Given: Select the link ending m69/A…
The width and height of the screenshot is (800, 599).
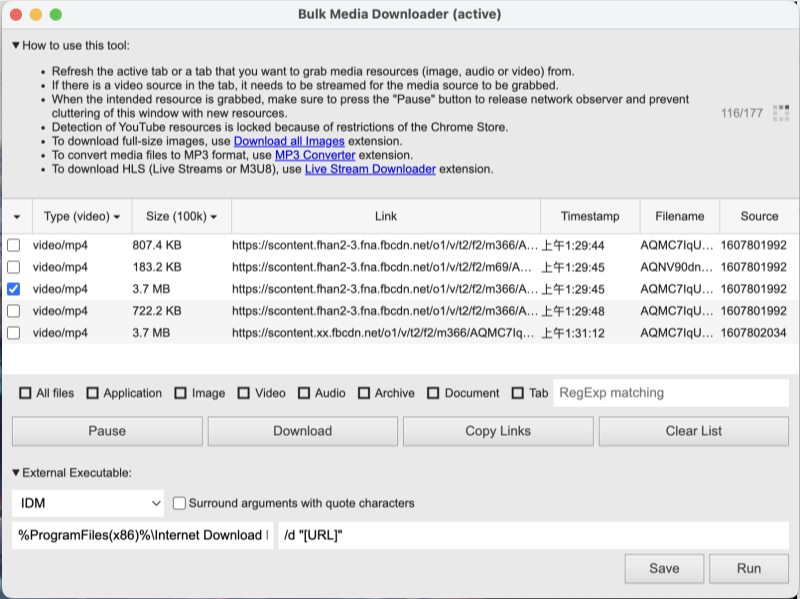Looking at the screenshot, I should coord(382,267).
